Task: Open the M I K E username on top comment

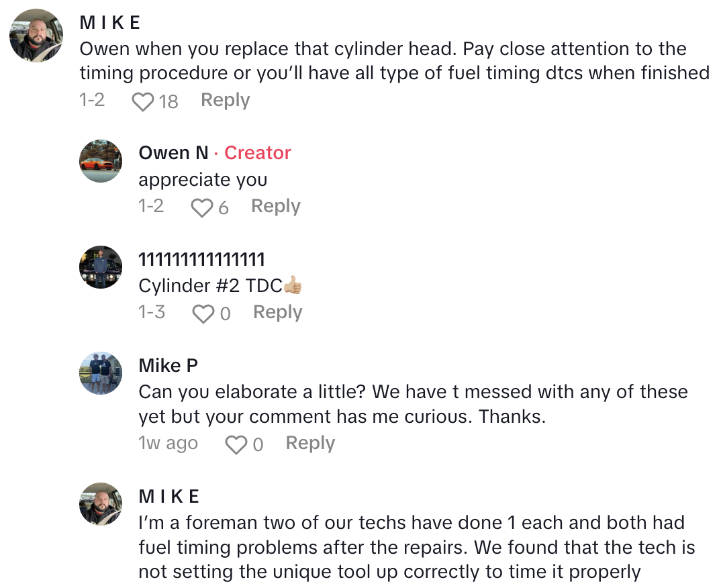Action: (x=110, y=23)
